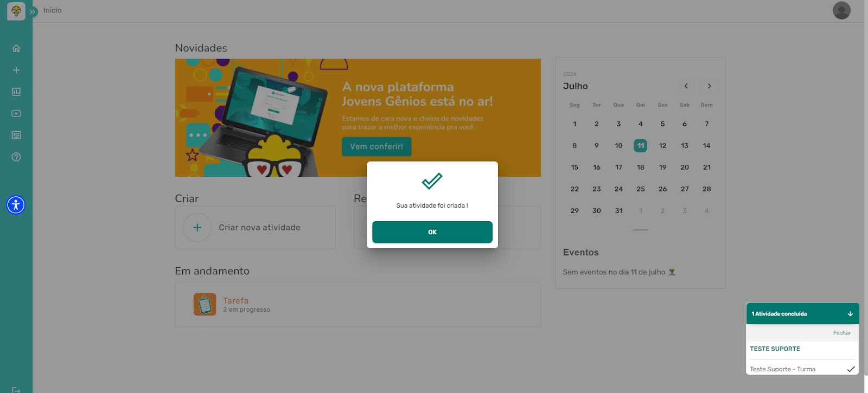Confirm the dialog with OK button
The width and height of the screenshot is (868, 393).
[x=432, y=232]
